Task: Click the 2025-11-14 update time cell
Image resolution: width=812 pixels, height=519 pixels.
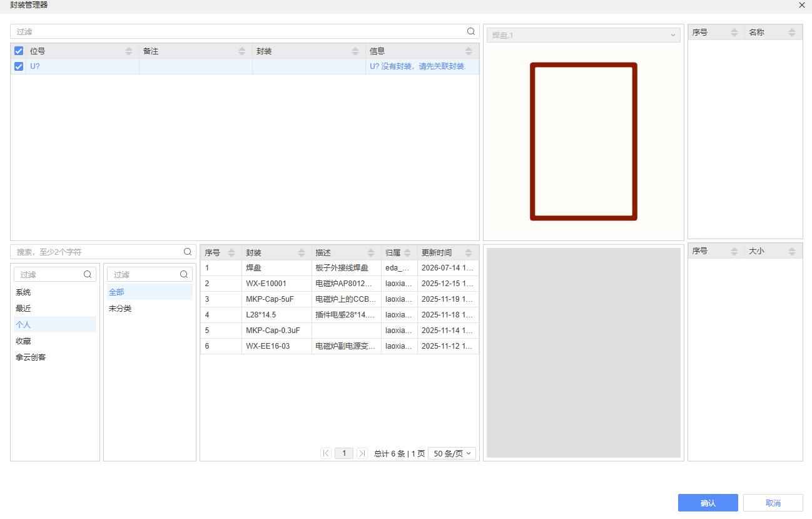Action: (x=448, y=331)
